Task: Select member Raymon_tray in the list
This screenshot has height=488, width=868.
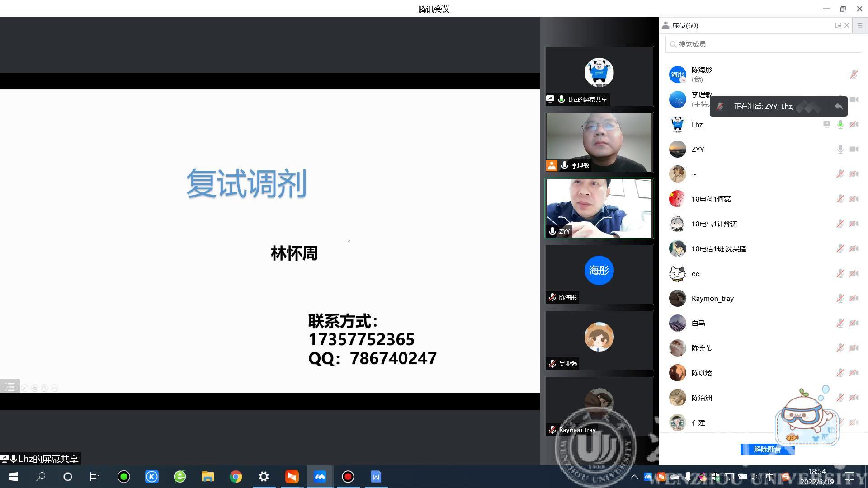Action: click(712, 299)
